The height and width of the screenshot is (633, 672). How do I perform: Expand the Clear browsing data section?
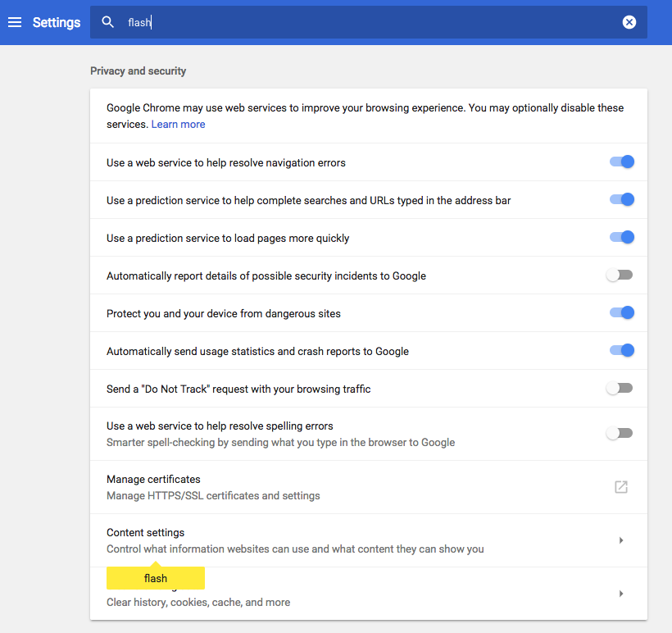point(620,593)
